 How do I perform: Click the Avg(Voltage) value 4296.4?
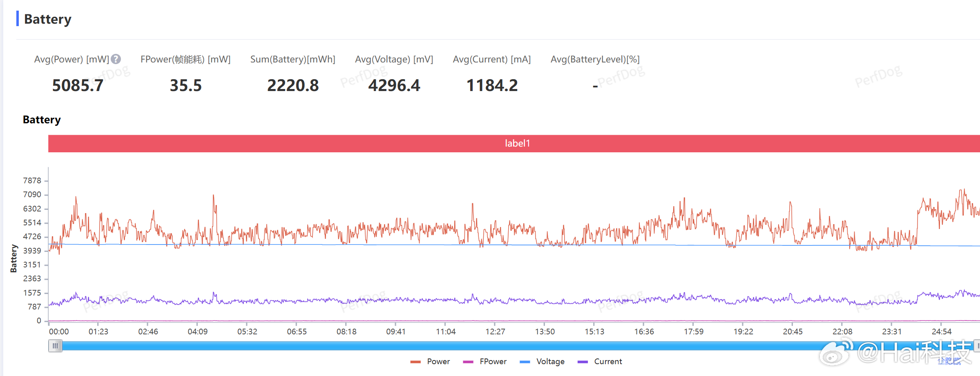pos(394,85)
